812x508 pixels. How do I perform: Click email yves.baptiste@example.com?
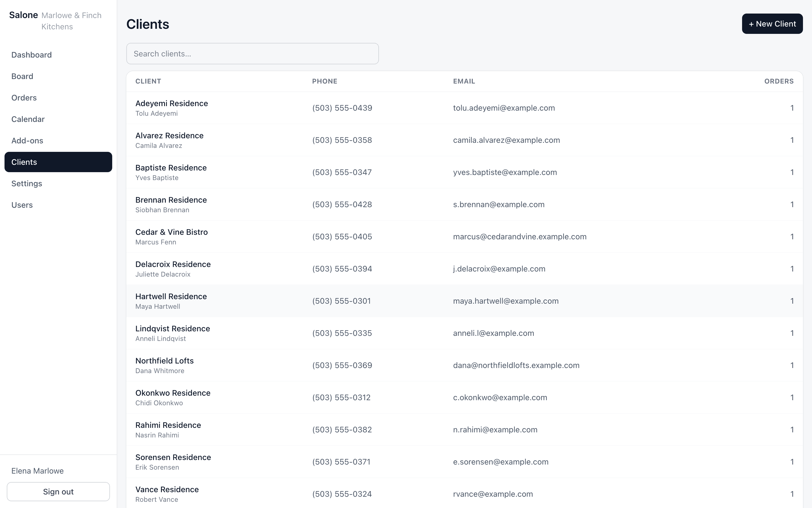click(505, 172)
